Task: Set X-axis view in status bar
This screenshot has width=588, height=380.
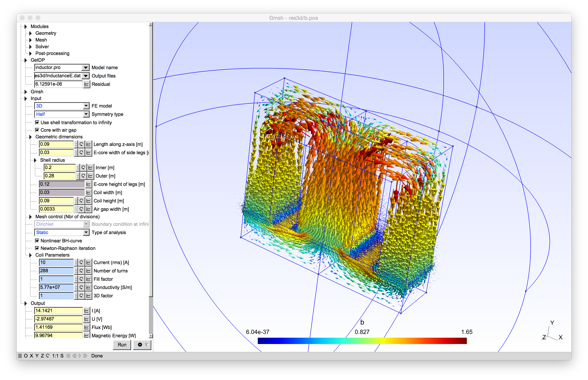Action: pos(31,356)
